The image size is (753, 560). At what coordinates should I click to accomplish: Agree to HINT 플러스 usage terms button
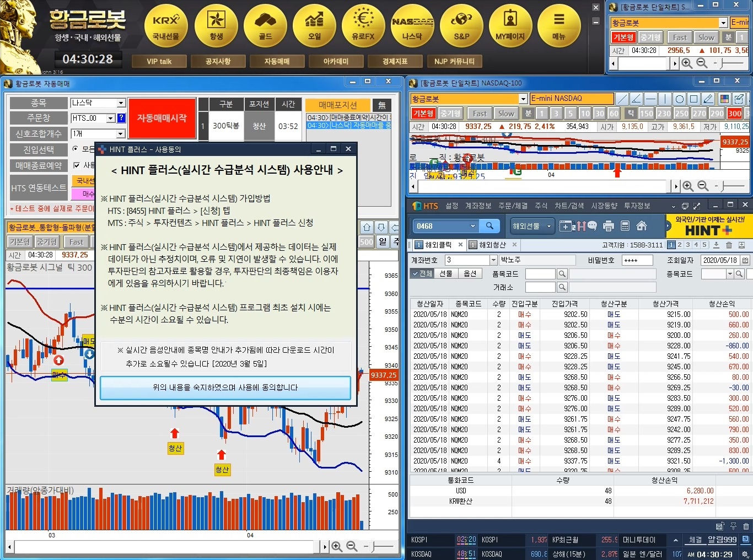(225, 387)
